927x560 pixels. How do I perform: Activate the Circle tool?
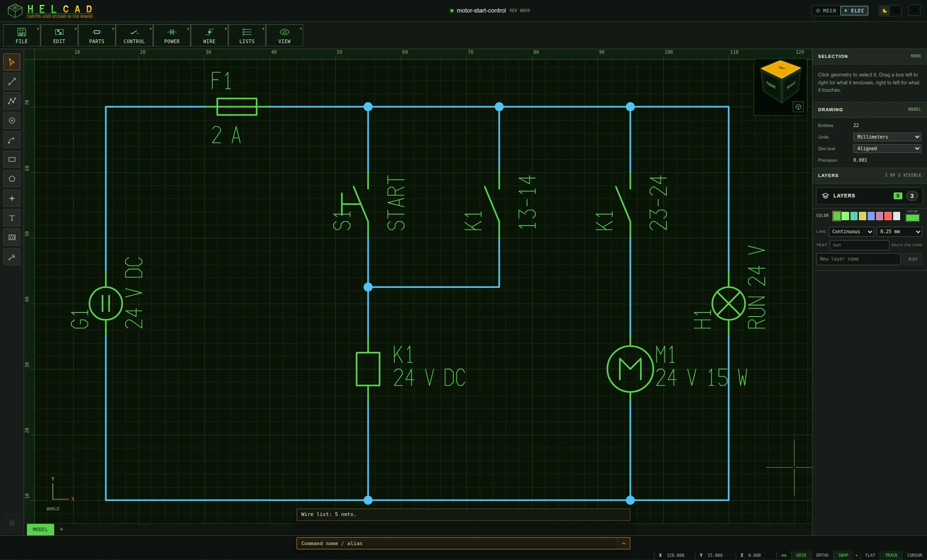pyautogui.click(x=12, y=121)
